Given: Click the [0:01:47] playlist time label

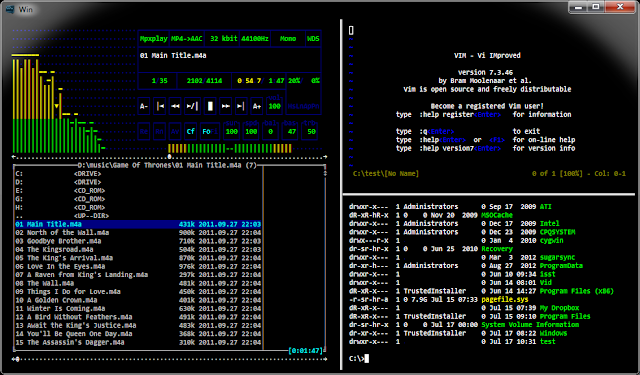Looking at the screenshot, I should tap(306, 351).
